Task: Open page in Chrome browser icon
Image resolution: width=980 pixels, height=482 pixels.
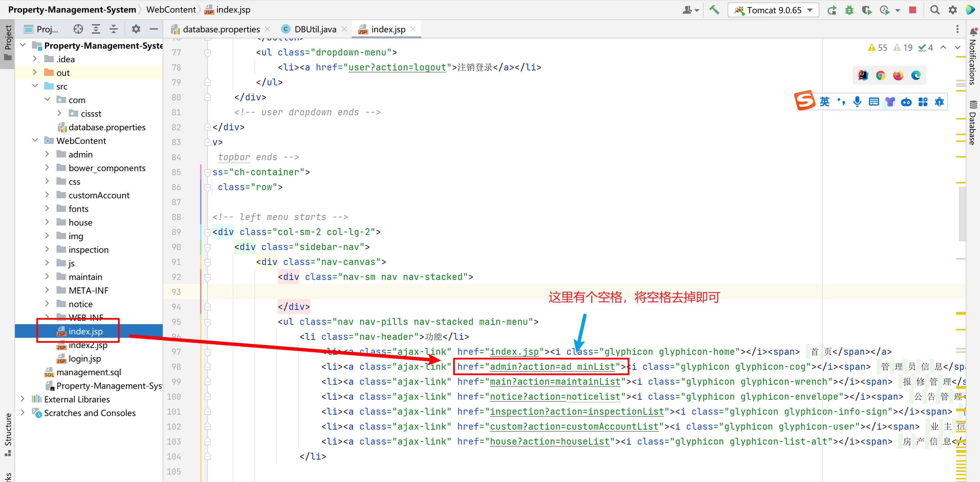Action: 880,75
